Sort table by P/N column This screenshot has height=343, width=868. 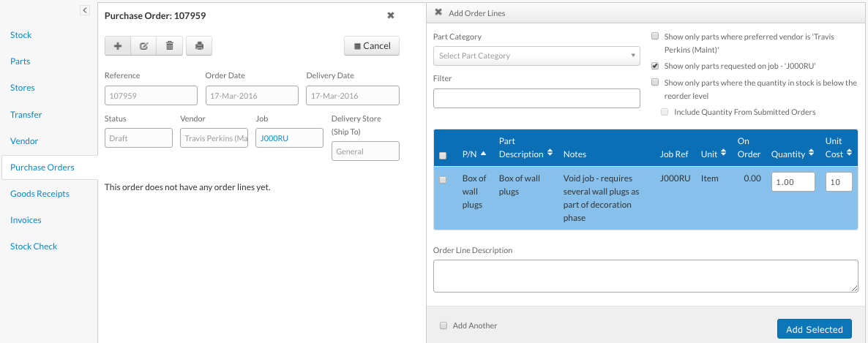474,154
